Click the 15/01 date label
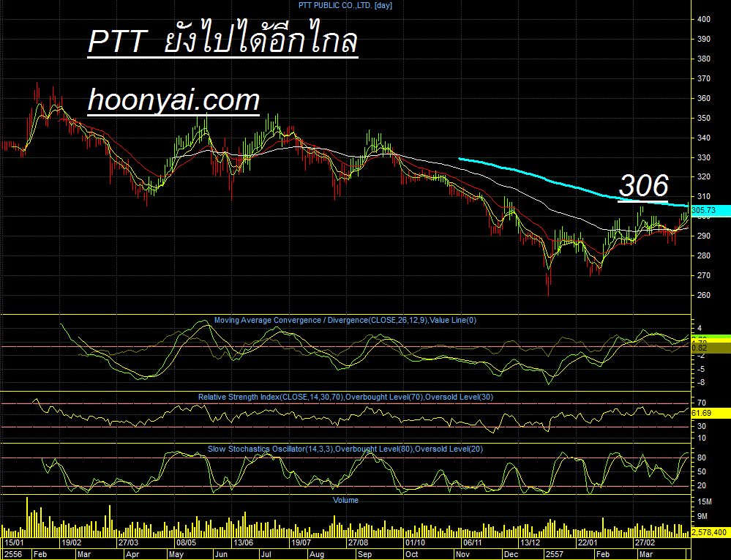The image size is (731, 560). pos(13,542)
